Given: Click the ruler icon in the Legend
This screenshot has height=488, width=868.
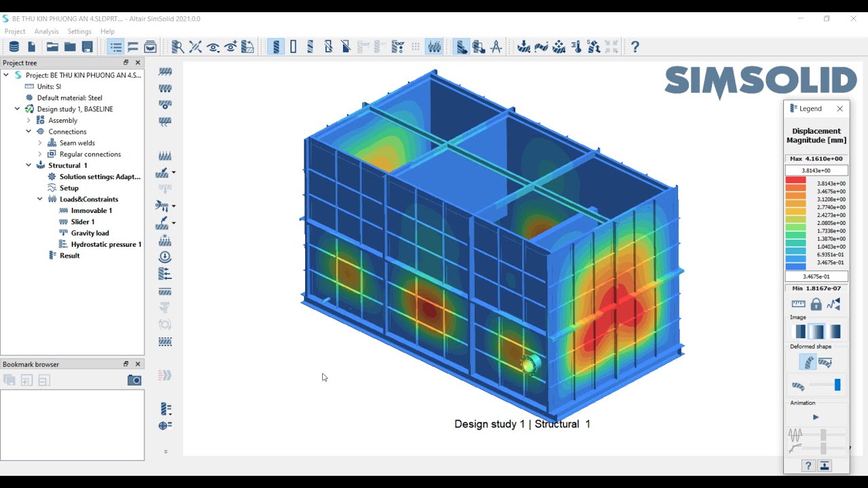Looking at the screenshot, I should [798, 304].
